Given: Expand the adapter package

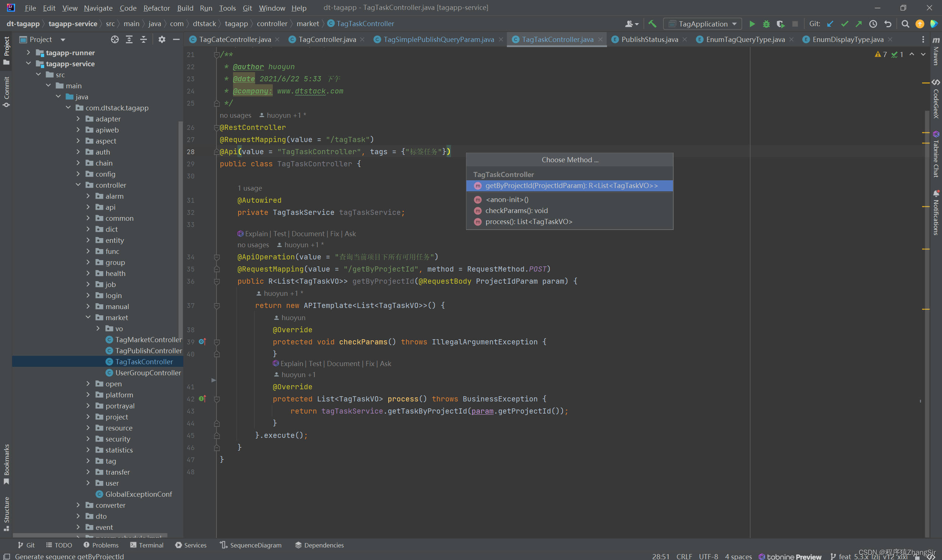Looking at the screenshot, I should tap(78, 119).
